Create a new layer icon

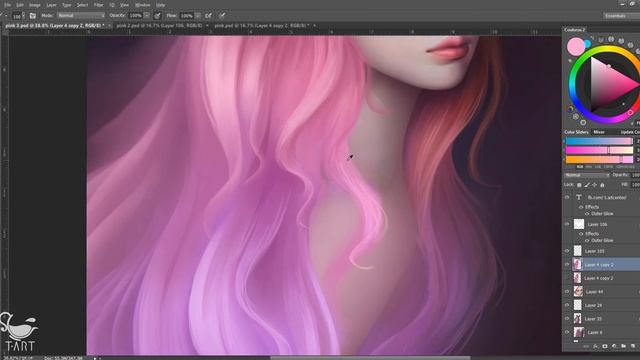[x=633, y=346]
